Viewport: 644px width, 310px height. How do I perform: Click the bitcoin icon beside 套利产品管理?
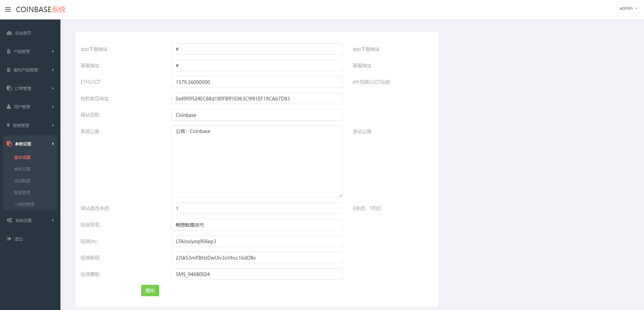tap(8, 70)
